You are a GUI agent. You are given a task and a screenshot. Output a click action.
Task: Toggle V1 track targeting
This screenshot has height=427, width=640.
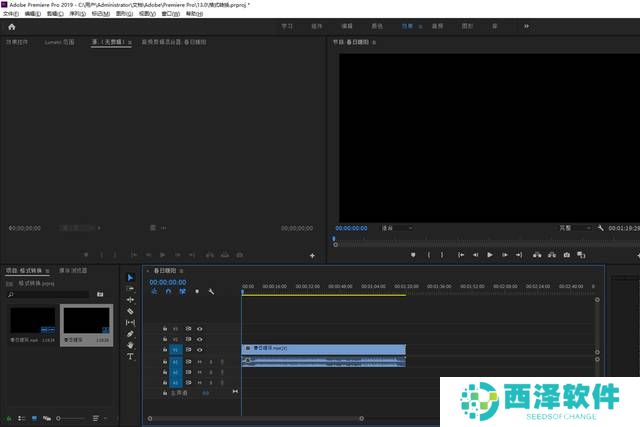[x=176, y=350]
